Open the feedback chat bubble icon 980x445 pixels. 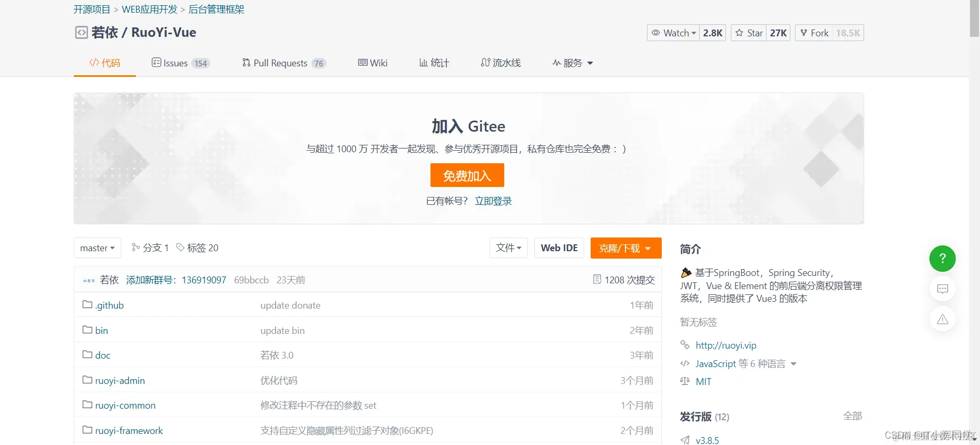[x=943, y=289]
